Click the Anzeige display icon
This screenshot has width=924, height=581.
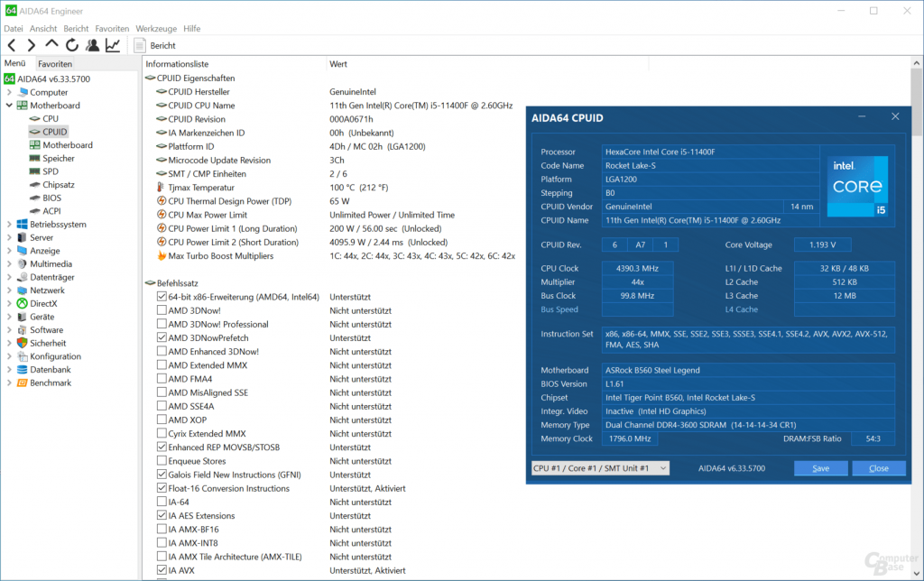tap(23, 251)
